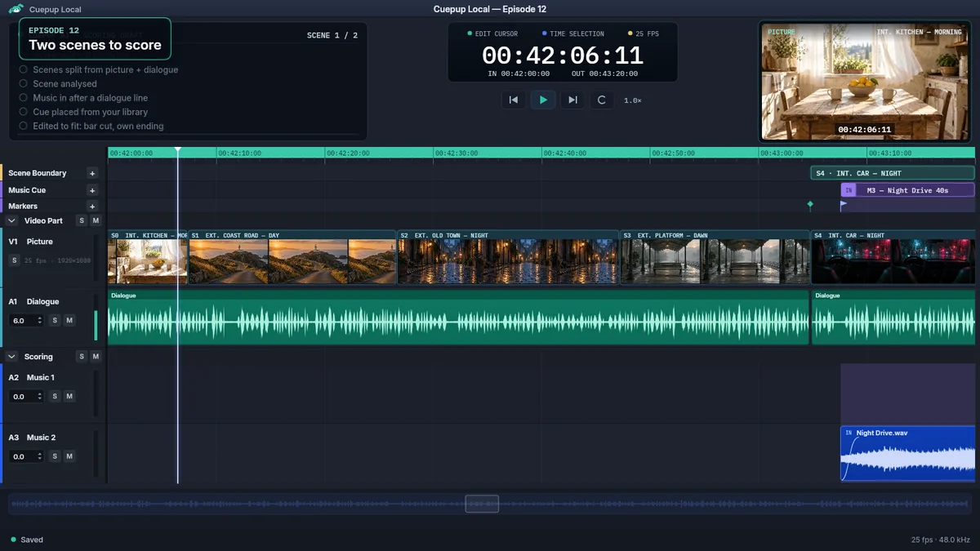Viewport: 980px width, 551px height.
Task: Click the IN 00:42:00:00 timecode
Action: 519,73
